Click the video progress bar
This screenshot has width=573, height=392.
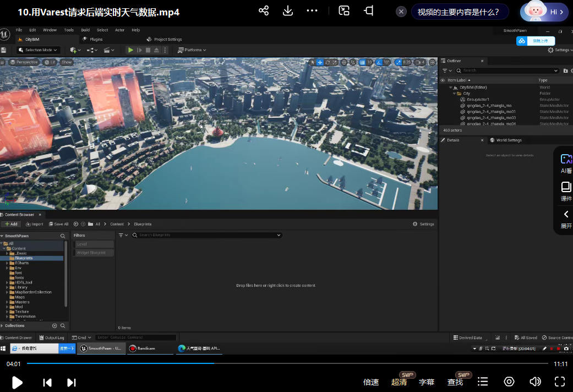[x=286, y=363]
